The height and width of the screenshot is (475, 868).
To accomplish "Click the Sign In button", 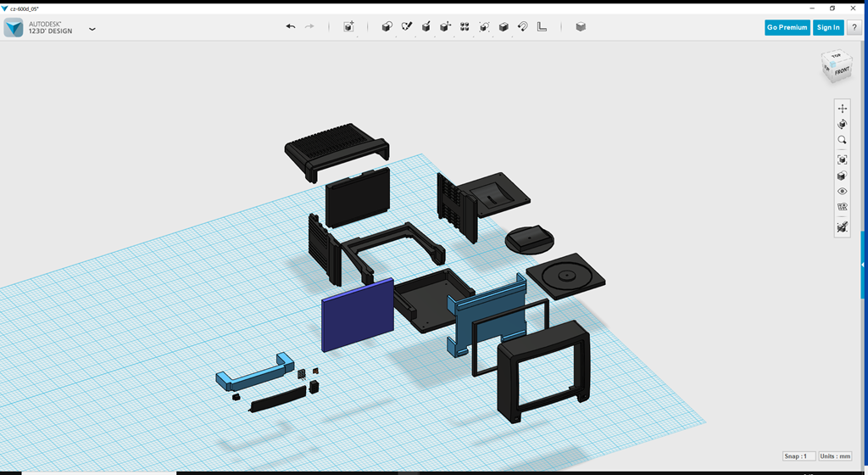I will (827, 27).
